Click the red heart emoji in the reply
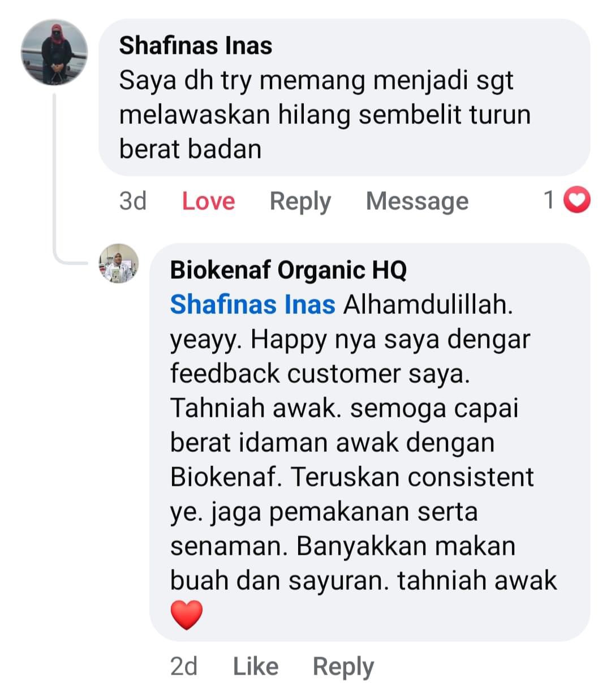 click(x=187, y=615)
